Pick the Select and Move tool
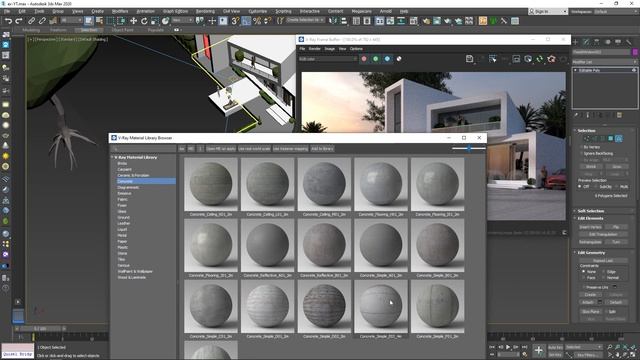This screenshot has width=640, height=360. (133, 20)
